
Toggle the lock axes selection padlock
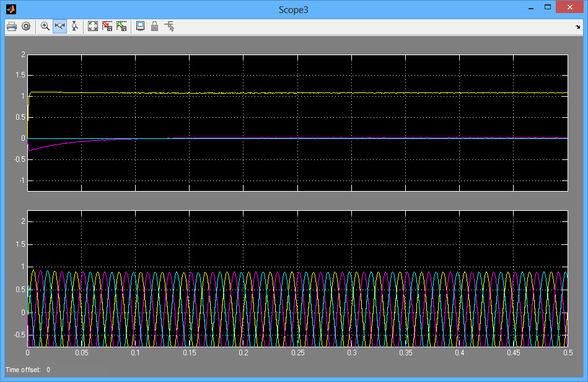154,26
